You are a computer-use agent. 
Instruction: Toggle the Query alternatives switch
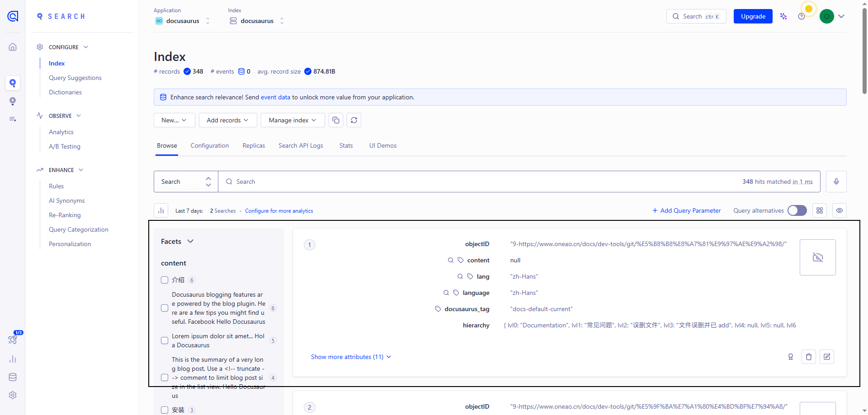[797, 210]
